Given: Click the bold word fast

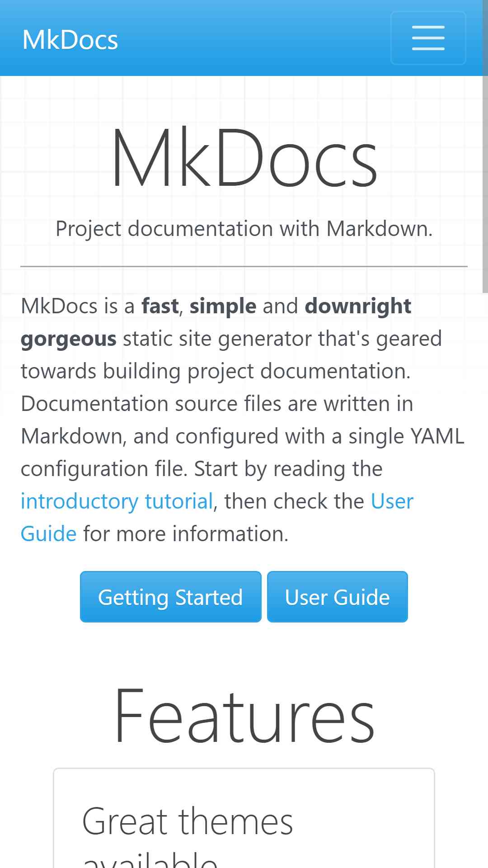Looking at the screenshot, I should click(160, 306).
